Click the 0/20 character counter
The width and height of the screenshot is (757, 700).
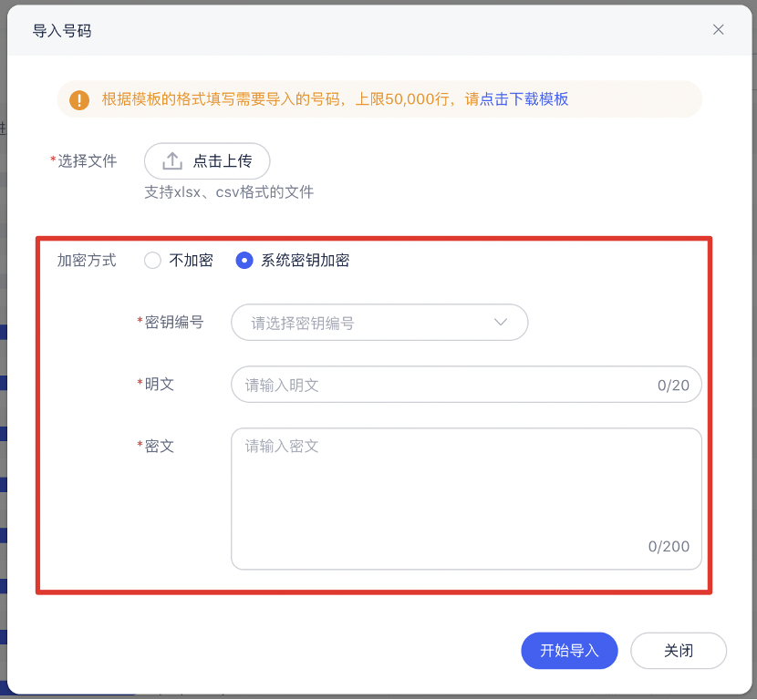pyautogui.click(x=673, y=386)
